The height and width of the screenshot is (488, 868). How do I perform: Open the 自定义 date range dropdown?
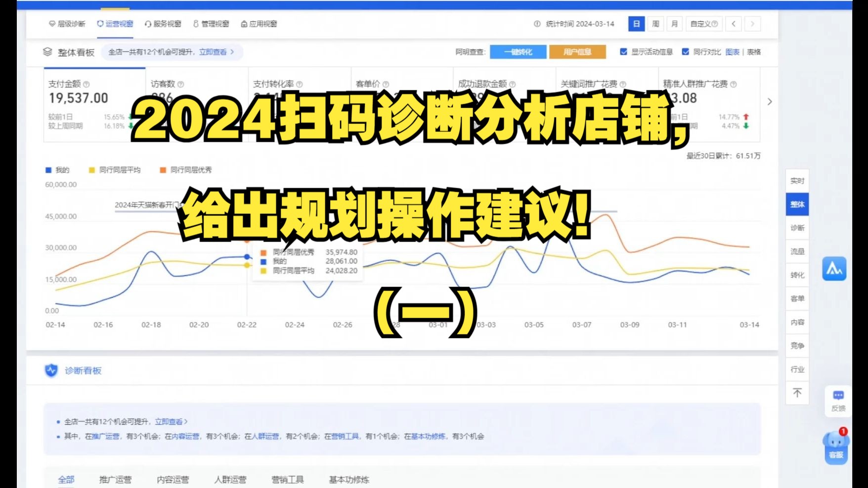coord(704,24)
